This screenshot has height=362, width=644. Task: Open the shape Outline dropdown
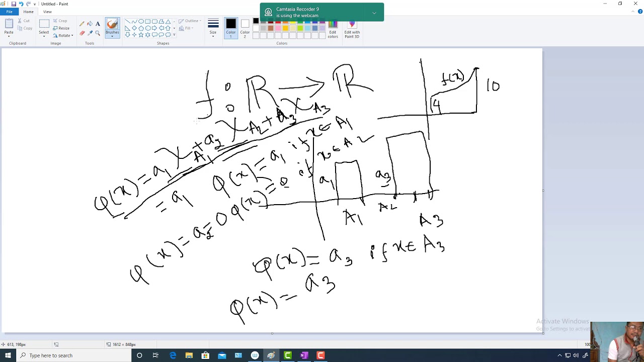[x=190, y=21]
